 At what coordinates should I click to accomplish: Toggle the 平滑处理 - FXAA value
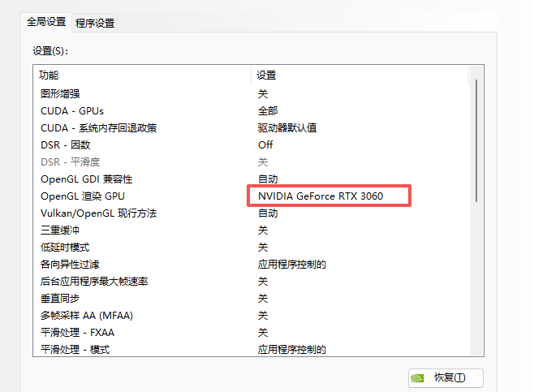pos(263,332)
